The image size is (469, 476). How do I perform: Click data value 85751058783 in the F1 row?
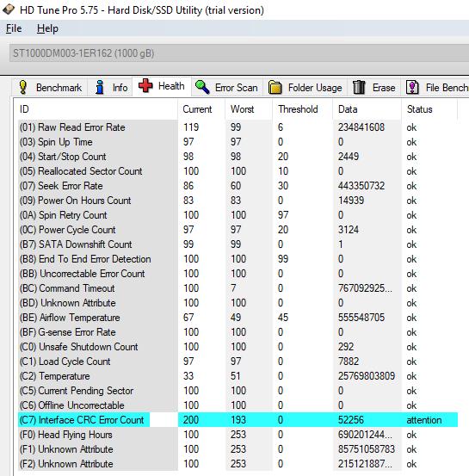coord(367,449)
